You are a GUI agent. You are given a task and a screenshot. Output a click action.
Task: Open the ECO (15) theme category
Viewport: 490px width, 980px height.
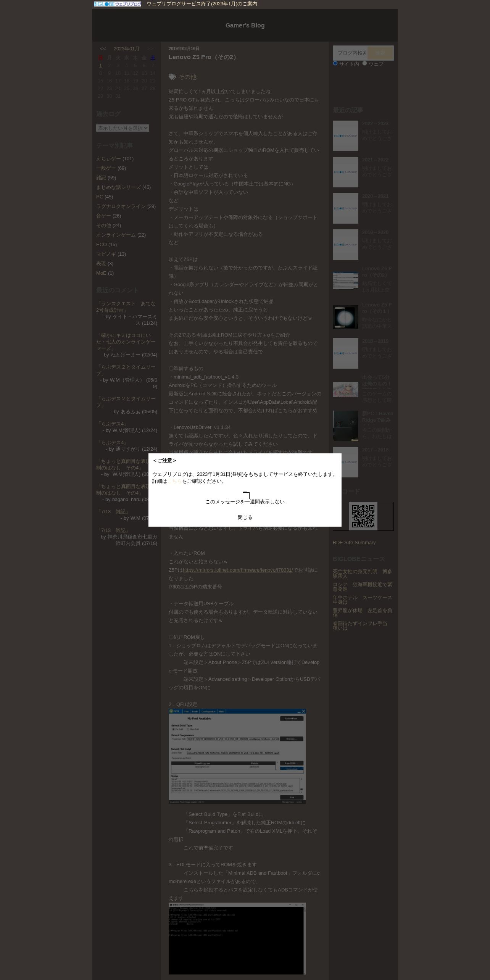point(102,245)
